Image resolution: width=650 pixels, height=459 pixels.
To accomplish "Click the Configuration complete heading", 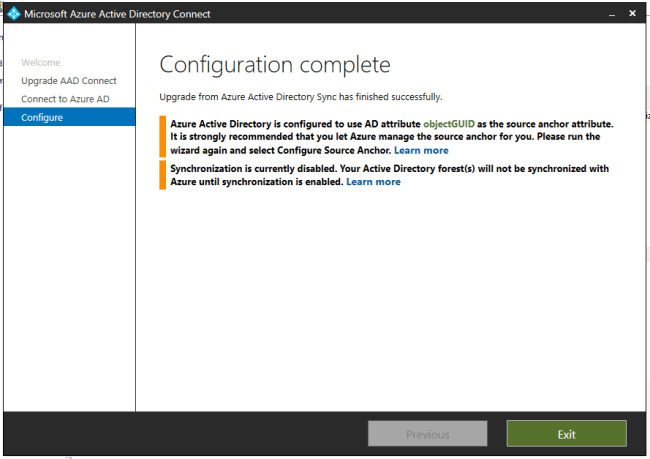I will [x=275, y=65].
